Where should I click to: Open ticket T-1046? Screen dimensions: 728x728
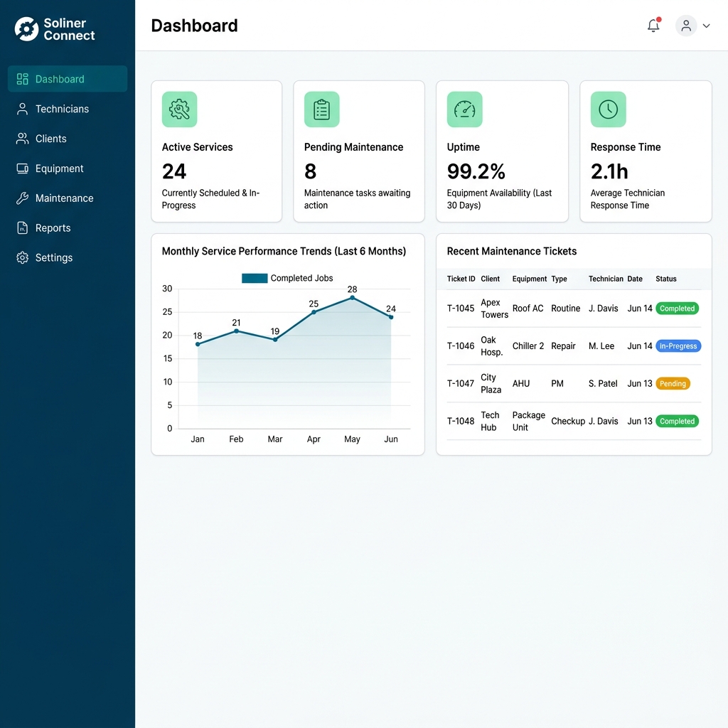click(x=461, y=346)
